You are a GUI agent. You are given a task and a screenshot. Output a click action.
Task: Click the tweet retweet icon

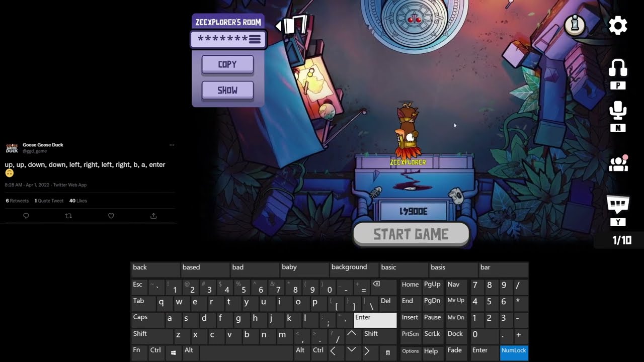point(68,216)
